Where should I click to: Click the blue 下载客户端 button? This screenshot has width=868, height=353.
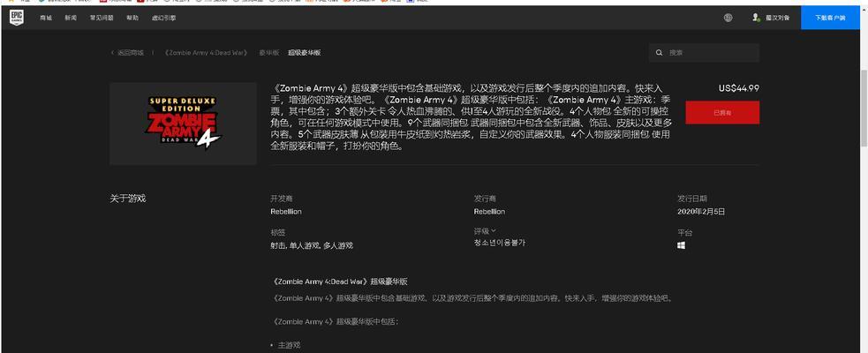pos(830,18)
